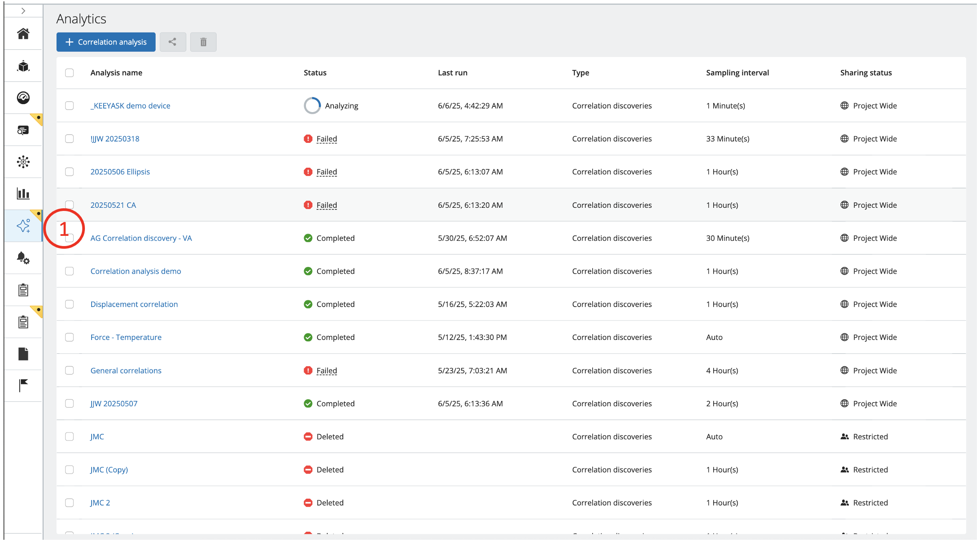Click the Correlation analysis button
Screen dimensions: 980x542
pyautogui.click(x=106, y=42)
